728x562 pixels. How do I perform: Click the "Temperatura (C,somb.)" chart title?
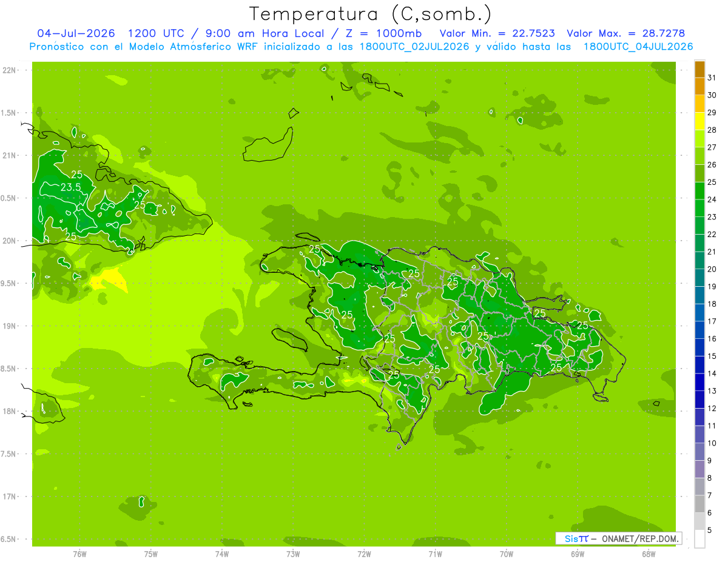(x=371, y=14)
